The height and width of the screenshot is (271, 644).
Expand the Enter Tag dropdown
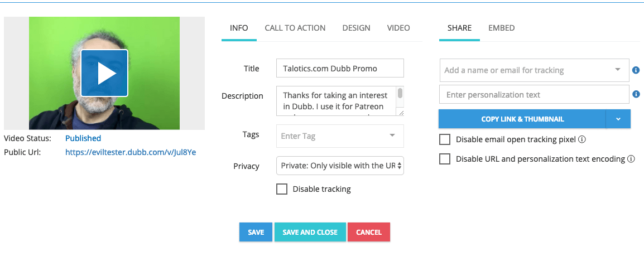click(x=392, y=135)
